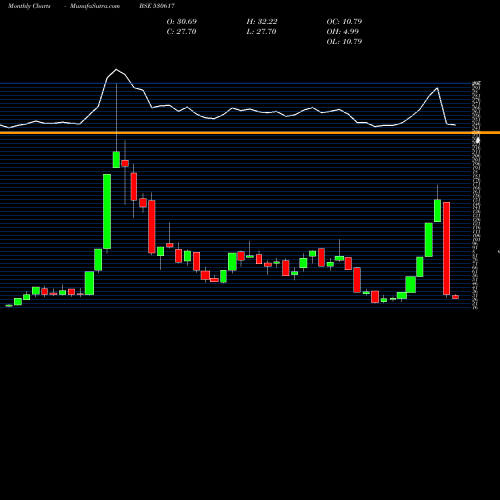Click the 'OC: 10.79' reading
The image size is (500, 500).
coord(344,21)
